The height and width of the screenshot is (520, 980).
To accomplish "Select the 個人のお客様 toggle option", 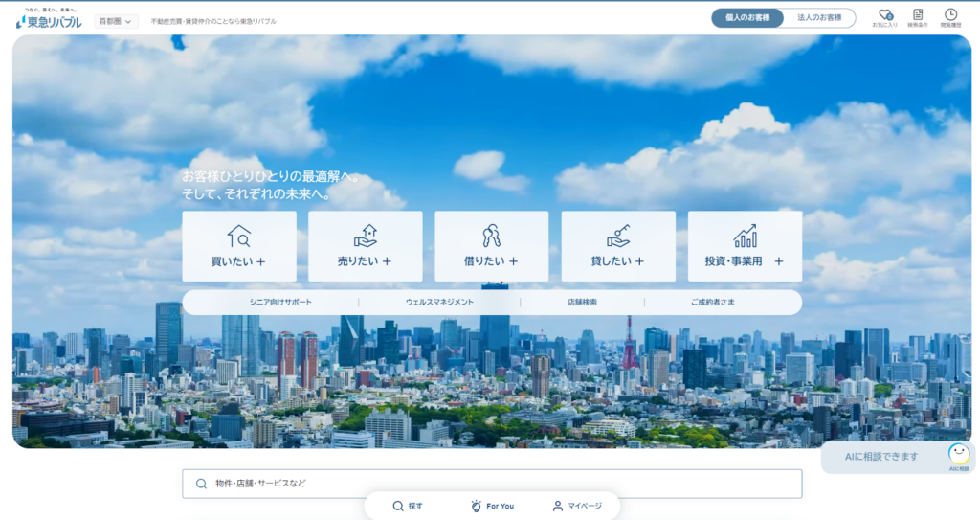I will 747,17.
